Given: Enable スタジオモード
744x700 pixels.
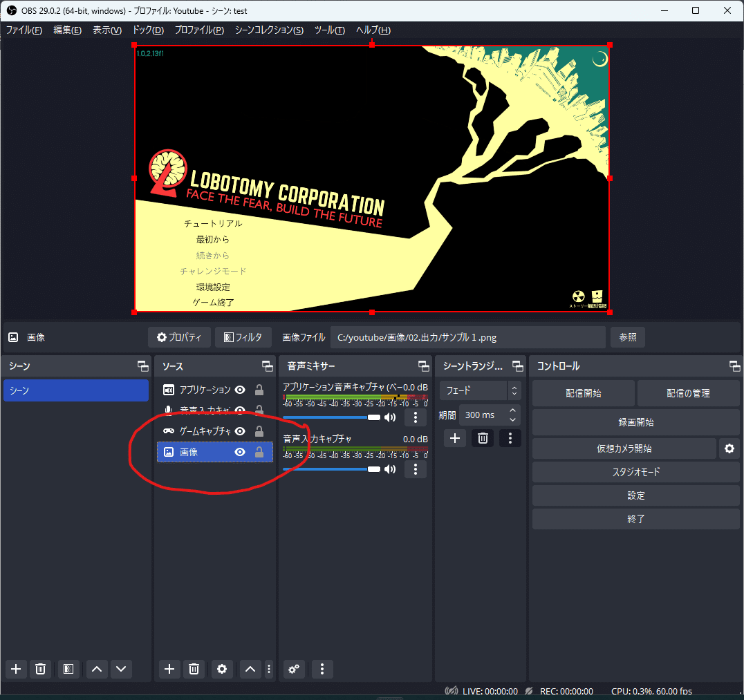Looking at the screenshot, I should (636, 472).
